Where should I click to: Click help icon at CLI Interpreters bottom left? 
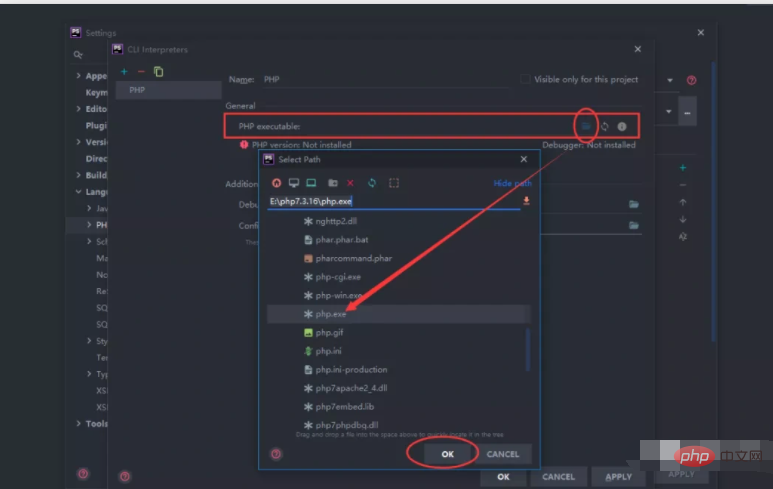pyautogui.click(x=125, y=476)
